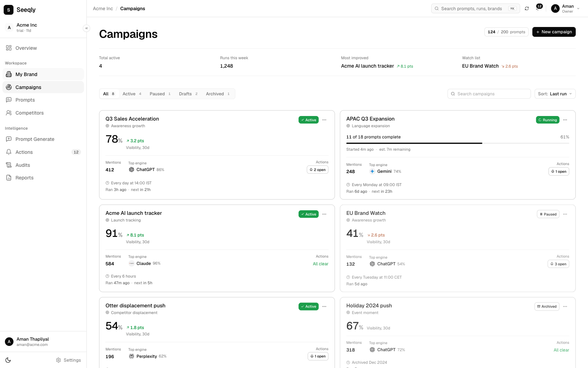Click the APAC Q3 Expansion progress bar
Image resolution: width=588 pixels, height=368 pixels.
458,143
